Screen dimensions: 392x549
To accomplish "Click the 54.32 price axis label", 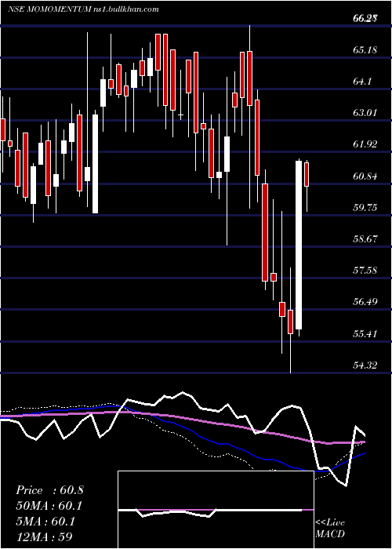I will point(365,365).
